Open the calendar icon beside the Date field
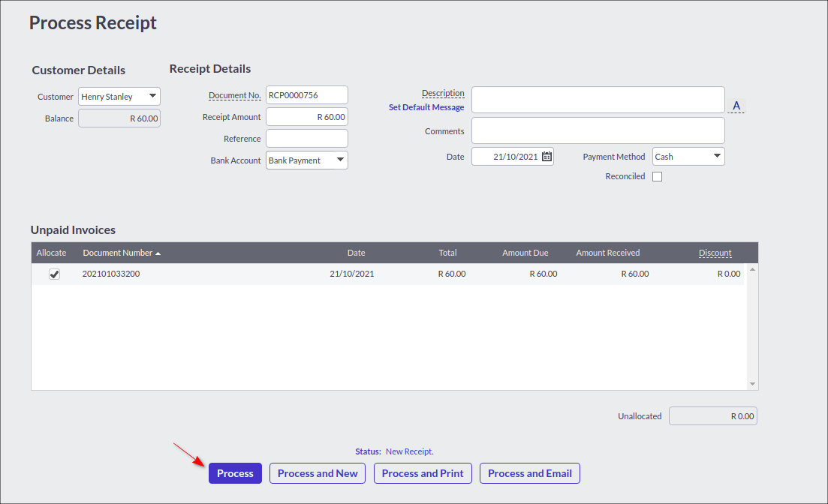Image resolution: width=828 pixels, height=504 pixels. [x=546, y=156]
